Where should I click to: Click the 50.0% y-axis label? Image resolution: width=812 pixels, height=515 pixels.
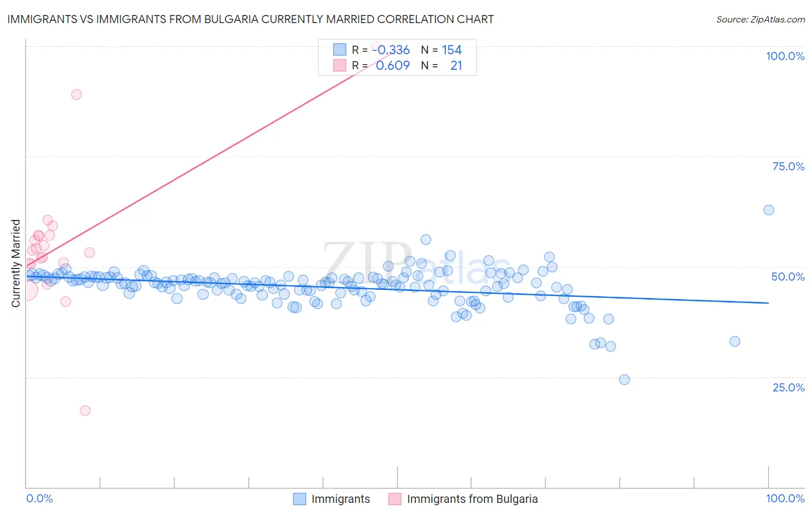pyautogui.click(x=788, y=277)
